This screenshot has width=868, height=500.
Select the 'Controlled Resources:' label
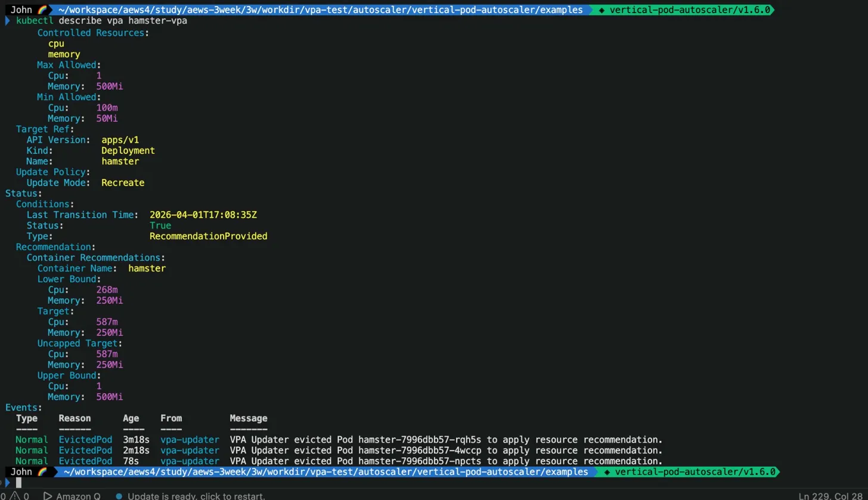click(93, 33)
